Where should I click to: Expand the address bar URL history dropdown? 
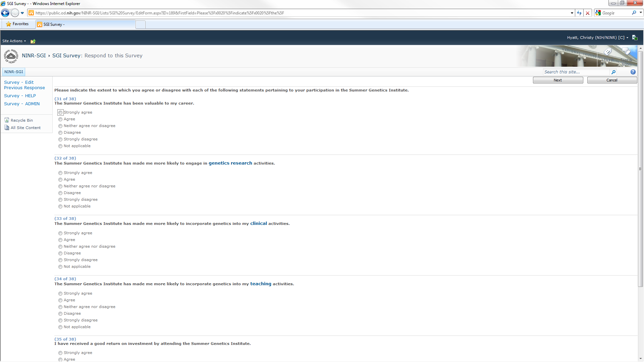[x=572, y=13]
